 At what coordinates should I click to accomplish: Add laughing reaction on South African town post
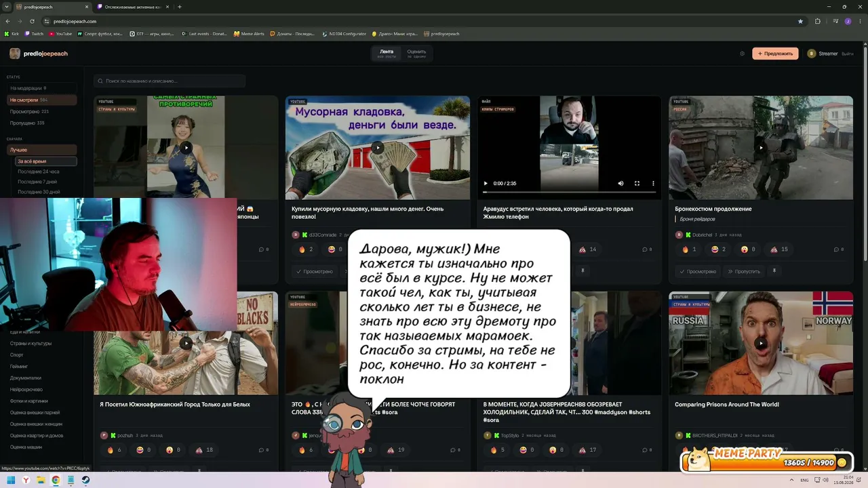tap(144, 450)
